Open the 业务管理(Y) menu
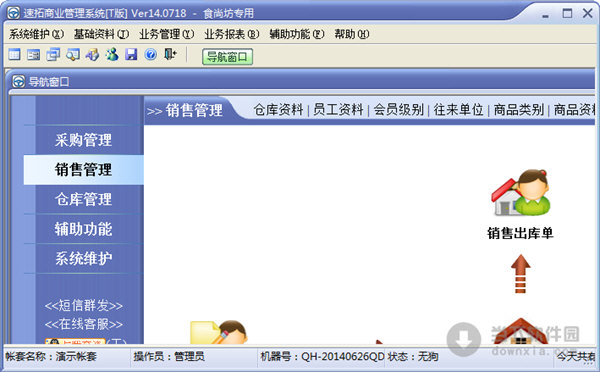Image resolution: width=600 pixels, height=372 pixels. 167,34
